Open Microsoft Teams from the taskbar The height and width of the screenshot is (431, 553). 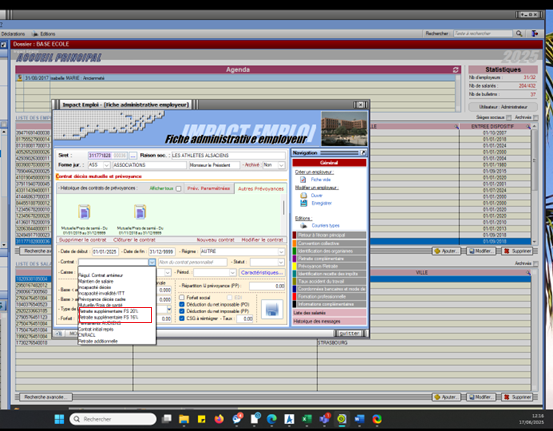tap(324, 419)
